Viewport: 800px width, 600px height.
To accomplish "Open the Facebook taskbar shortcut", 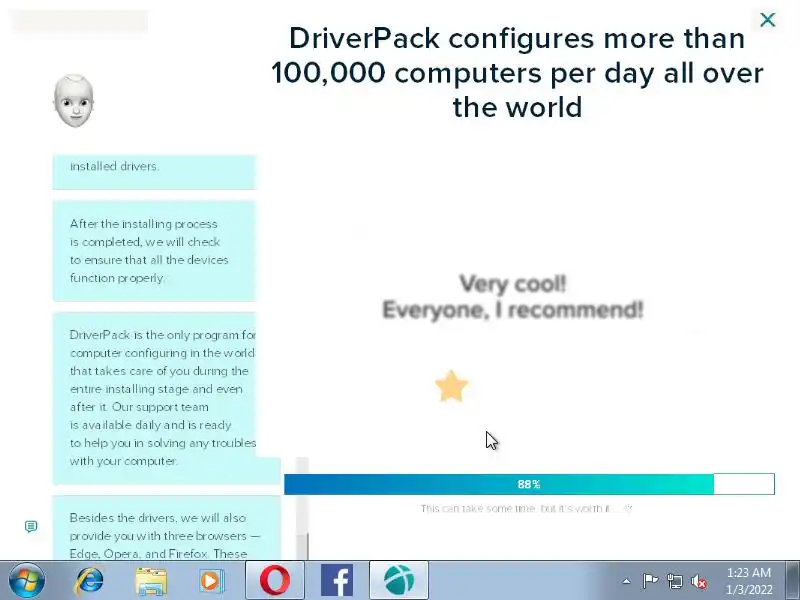I will (337, 580).
